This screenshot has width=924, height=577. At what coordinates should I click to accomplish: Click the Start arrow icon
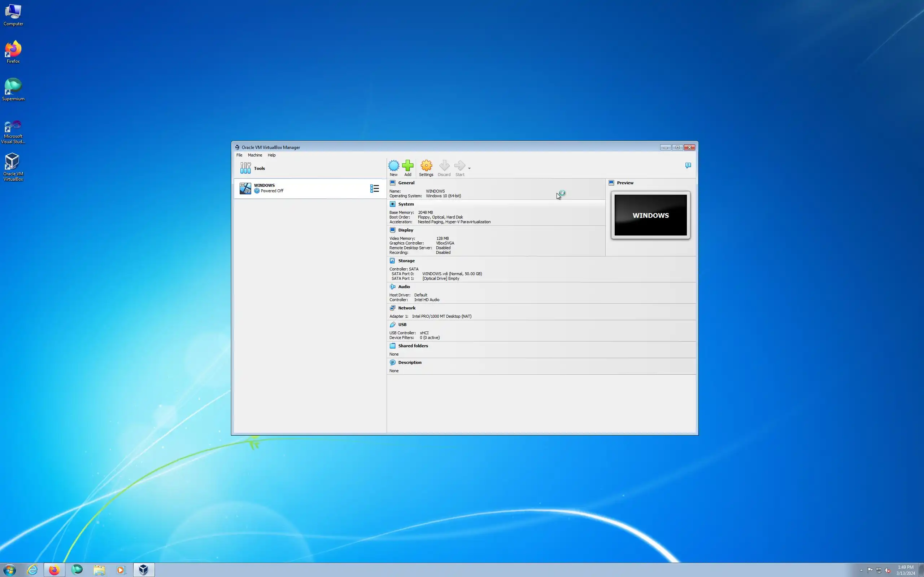coord(460,166)
